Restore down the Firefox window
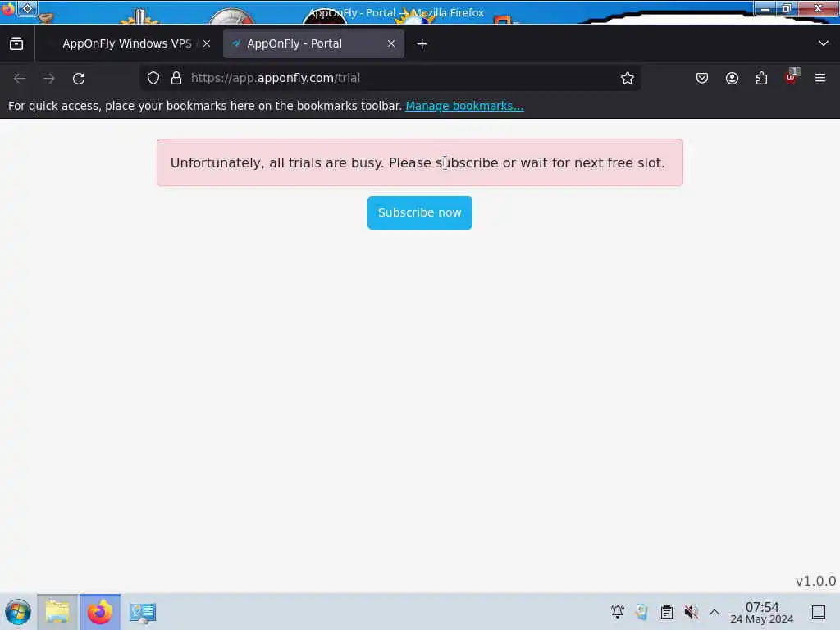This screenshot has width=840, height=630. pos(787,8)
